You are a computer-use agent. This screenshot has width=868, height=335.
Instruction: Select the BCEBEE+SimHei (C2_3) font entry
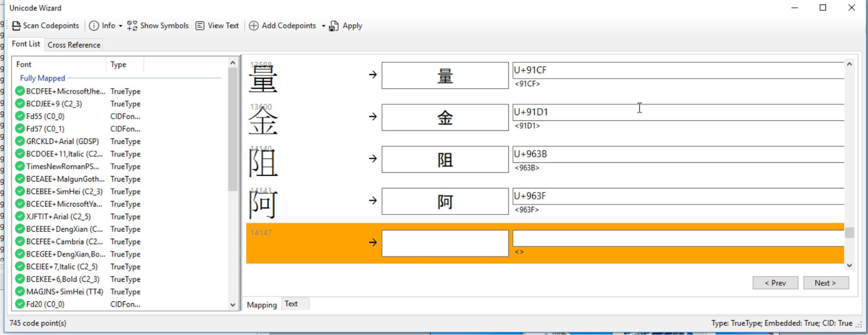pyautogui.click(x=64, y=191)
